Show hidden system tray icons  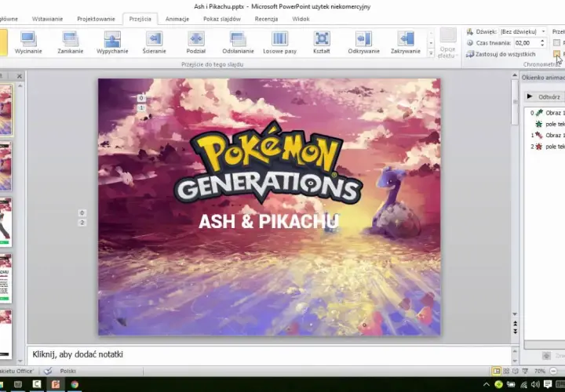point(486,384)
